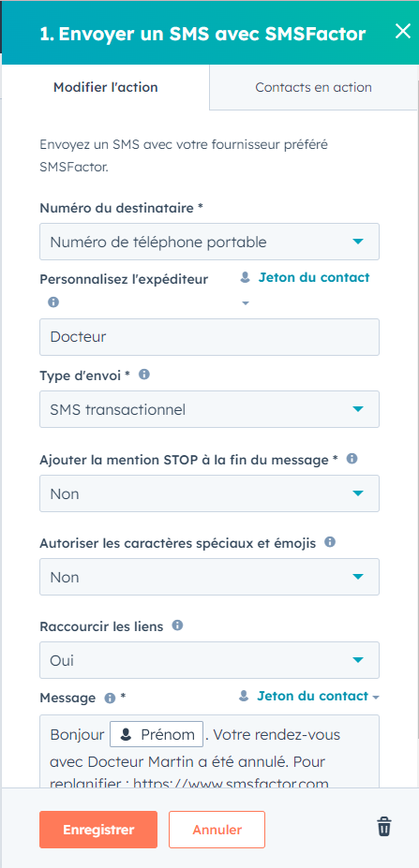Click the info icon next to caractères spéciaux et émojis
This screenshot has width=419, height=868.
pyautogui.click(x=330, y=542)
